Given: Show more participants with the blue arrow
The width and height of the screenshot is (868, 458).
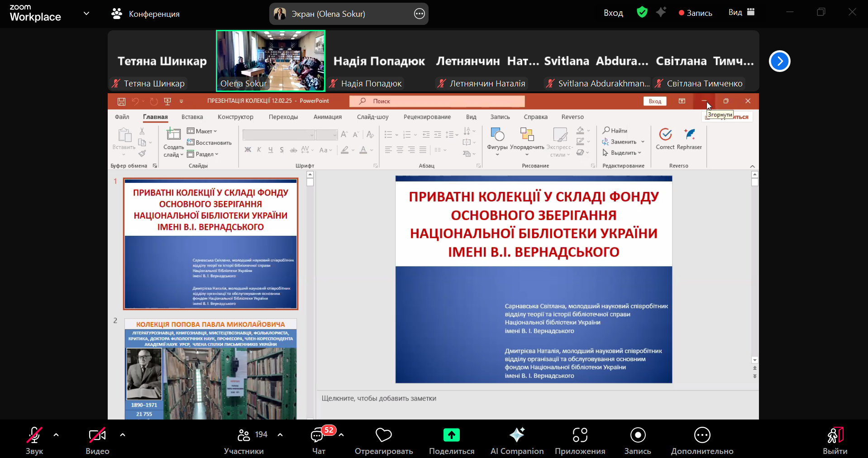Looking at the screenshot, I should click(779, 61).
